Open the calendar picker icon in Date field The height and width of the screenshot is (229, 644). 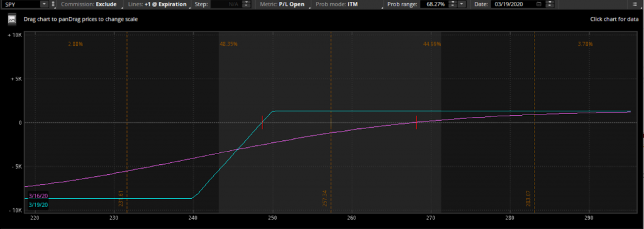pos(539,4)
